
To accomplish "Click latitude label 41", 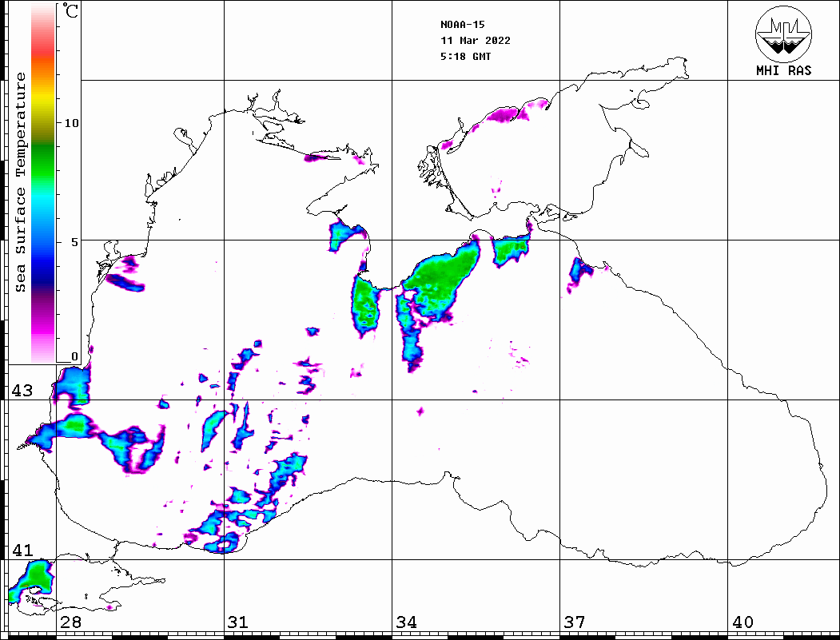I will point(22,550).
